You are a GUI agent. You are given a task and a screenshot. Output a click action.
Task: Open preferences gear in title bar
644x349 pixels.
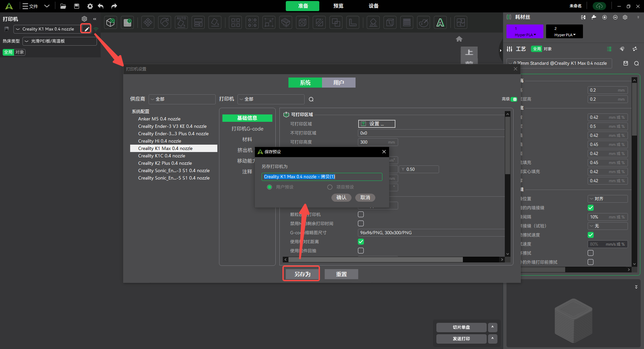90,6
